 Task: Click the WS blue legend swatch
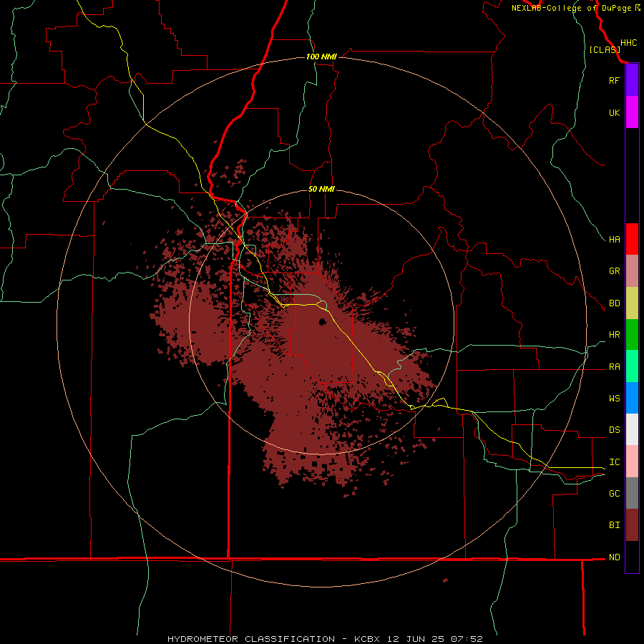632,398
